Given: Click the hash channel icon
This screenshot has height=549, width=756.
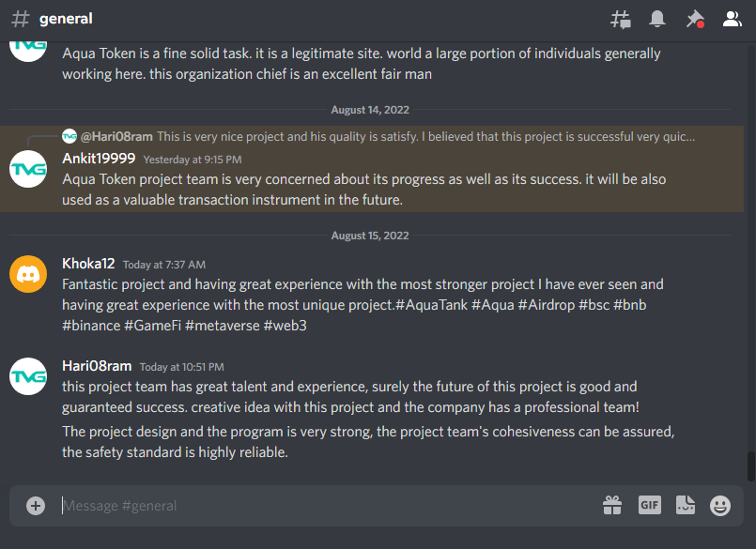Looking at the screenshot, I should [x=21, y=20].
